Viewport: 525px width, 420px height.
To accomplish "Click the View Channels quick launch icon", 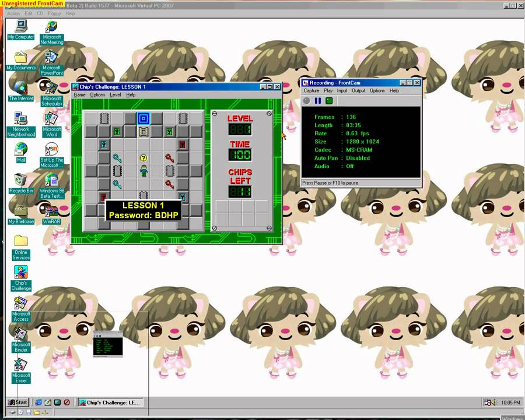I will coord(67,402).
